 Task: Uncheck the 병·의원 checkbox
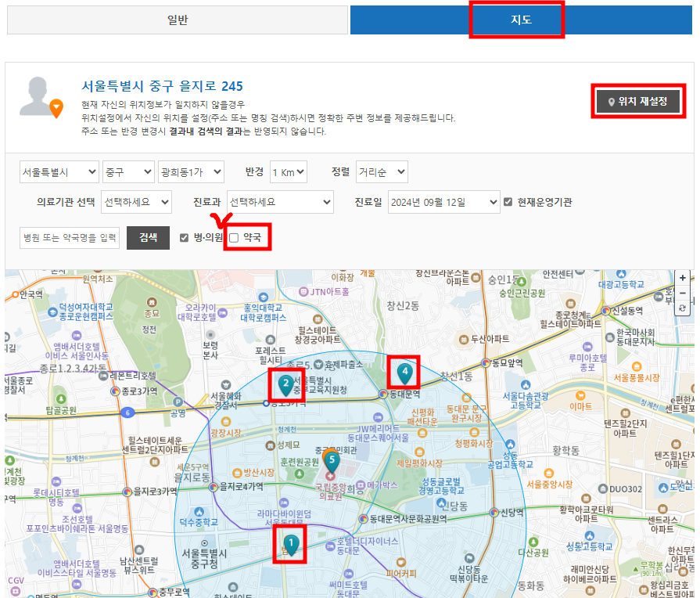pos(185,238)
